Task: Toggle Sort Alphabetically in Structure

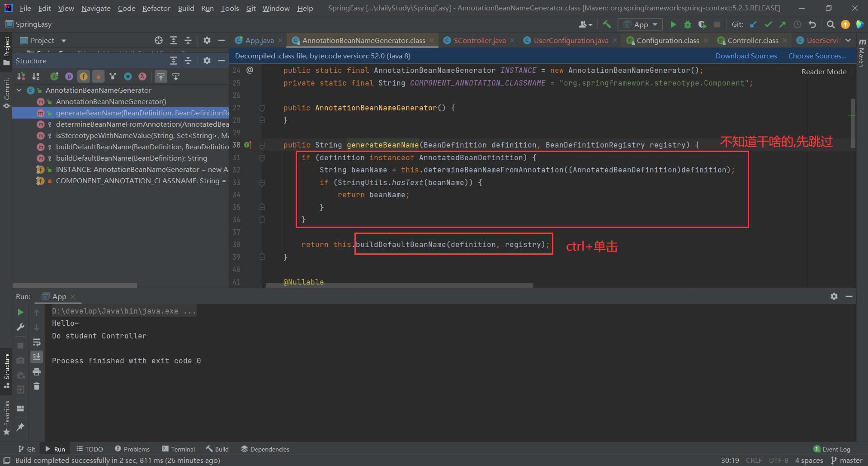Action: tap(36, 76)
